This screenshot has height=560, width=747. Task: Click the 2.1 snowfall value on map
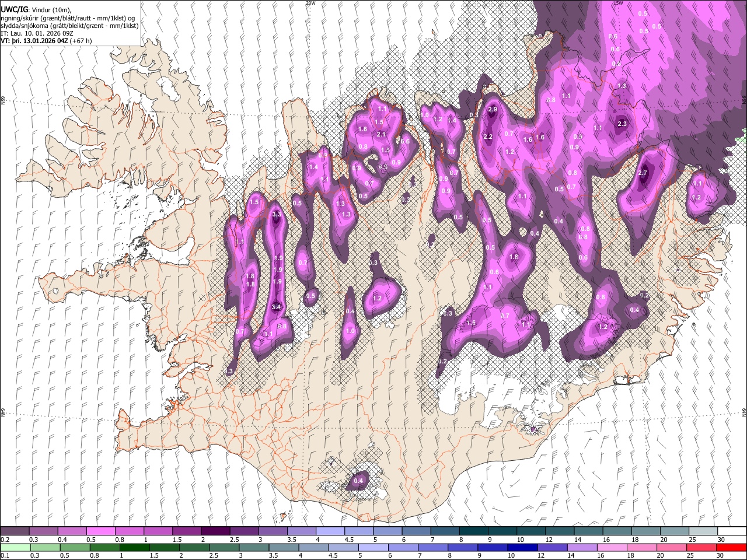coord(382,134)
